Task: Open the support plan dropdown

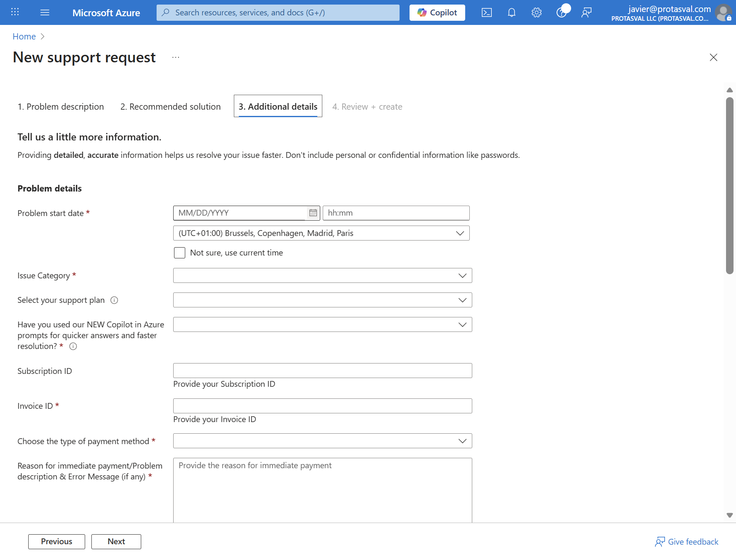Action: (323, 300)
